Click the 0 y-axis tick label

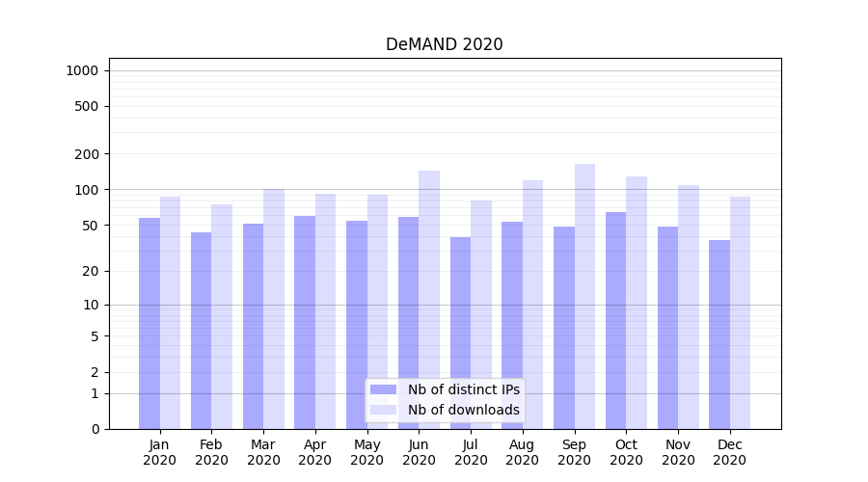(95, 429)
